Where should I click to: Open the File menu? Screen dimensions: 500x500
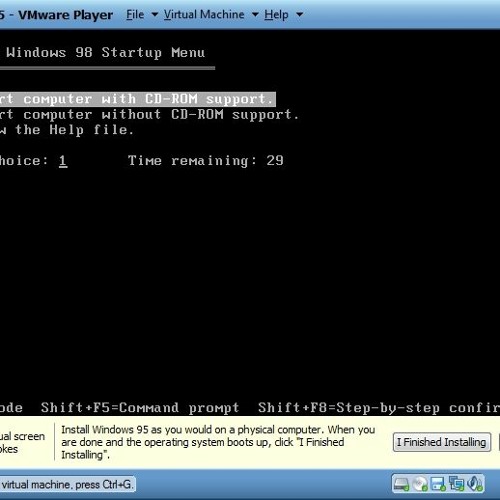(135, 15)
